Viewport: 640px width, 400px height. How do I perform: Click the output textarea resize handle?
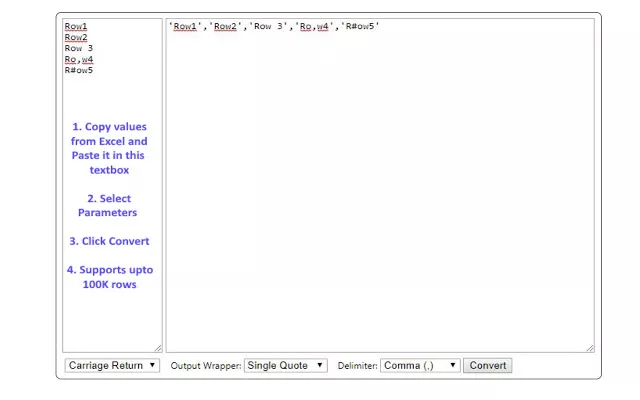[590, 348]
